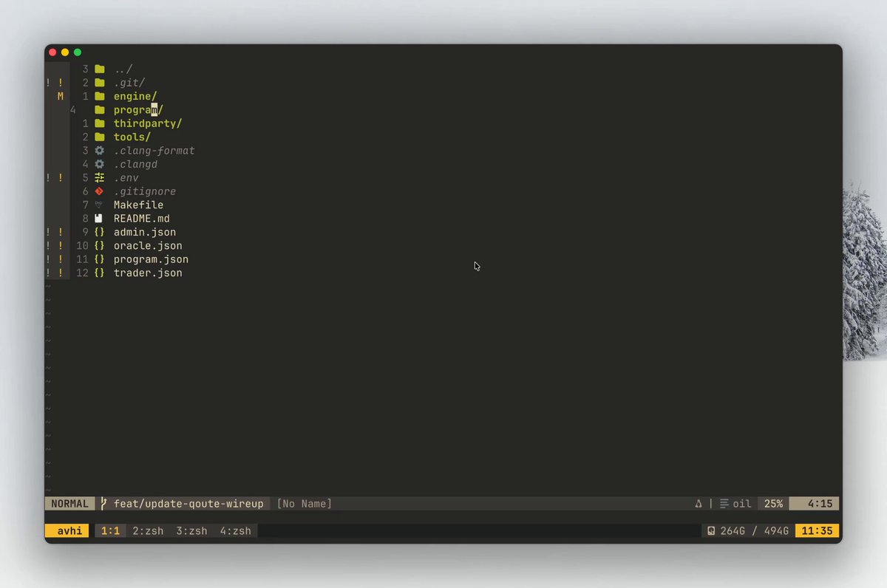Select the .clang-format file
The height and width of the screenshot is (588, 887).
point(154,151)
